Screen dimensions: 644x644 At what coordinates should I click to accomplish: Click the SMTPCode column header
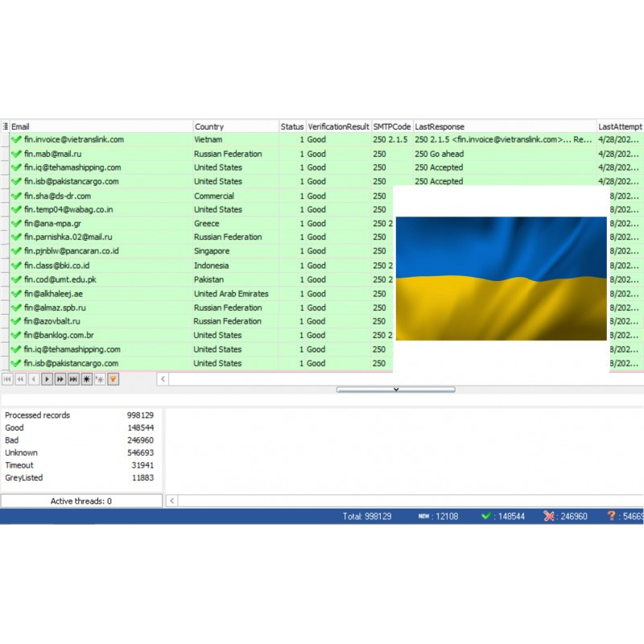point(391,126)
